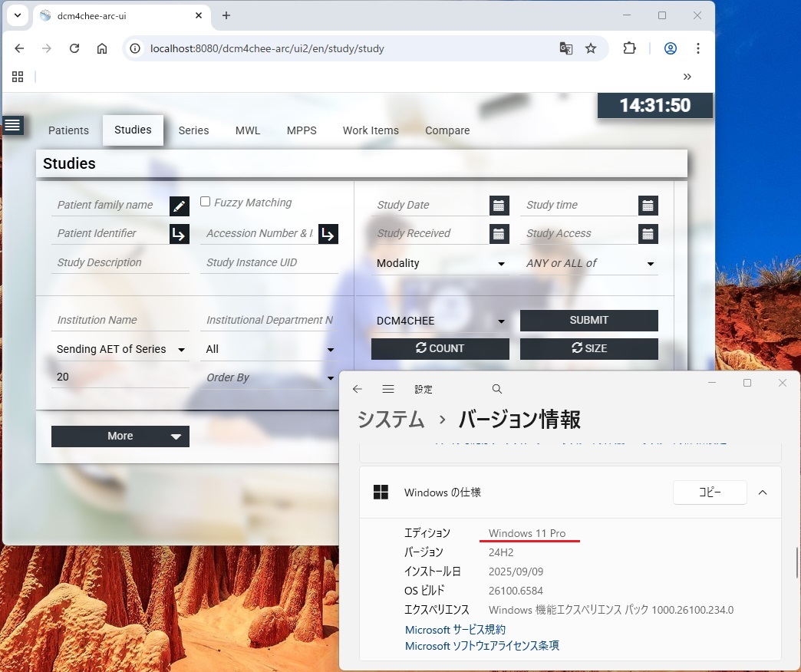Expand the Sending AET of Series dropdown
Screen dimensions: 801x672
click(182, 349)
